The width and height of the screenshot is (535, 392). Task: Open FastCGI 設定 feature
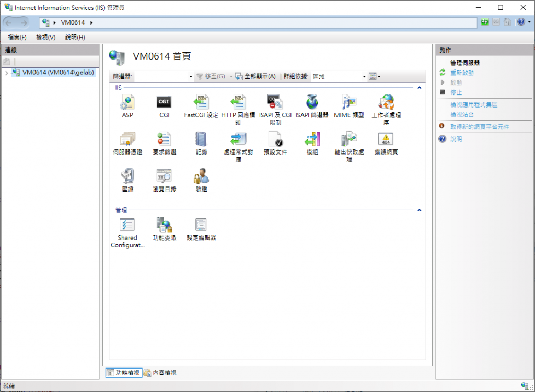201,105
